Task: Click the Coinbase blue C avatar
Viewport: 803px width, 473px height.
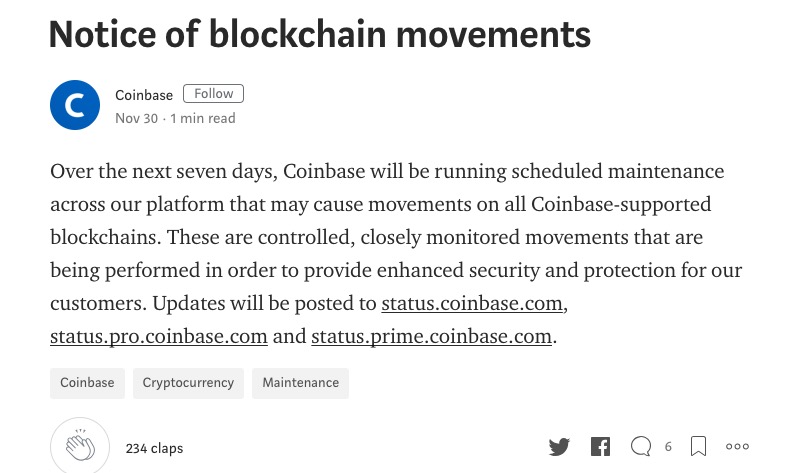Action: (75, 105)
